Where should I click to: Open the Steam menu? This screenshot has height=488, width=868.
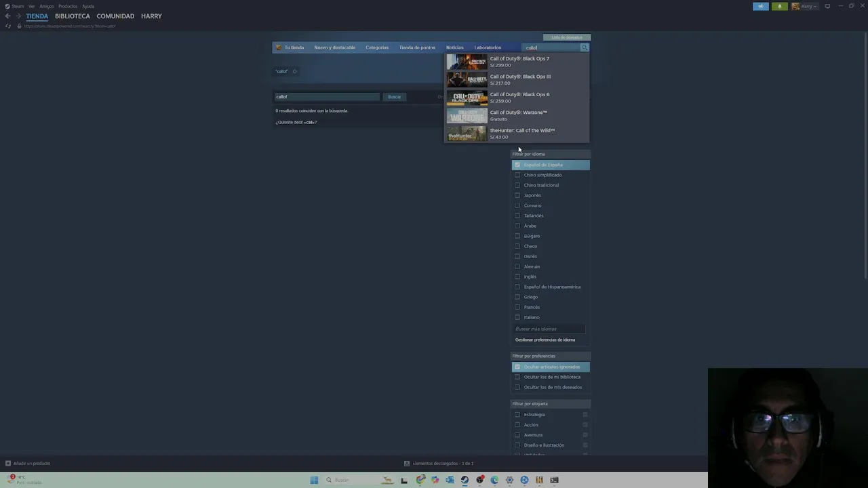point(17,6)
